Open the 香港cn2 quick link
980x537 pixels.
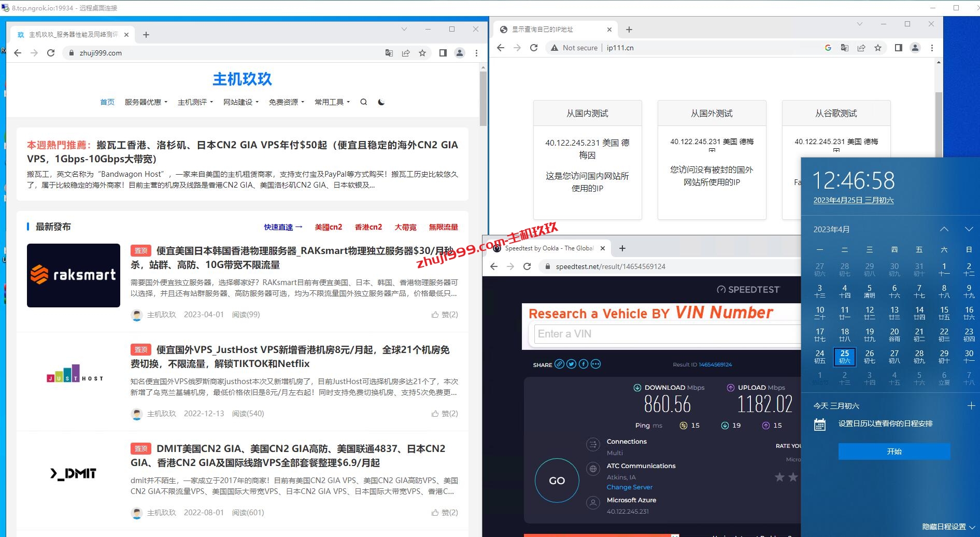[368, 227]
